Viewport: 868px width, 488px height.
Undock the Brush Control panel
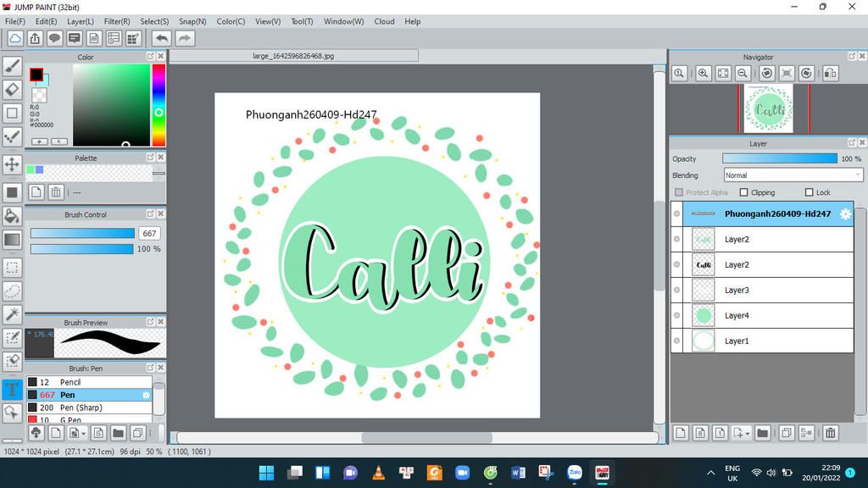[150, 213]
